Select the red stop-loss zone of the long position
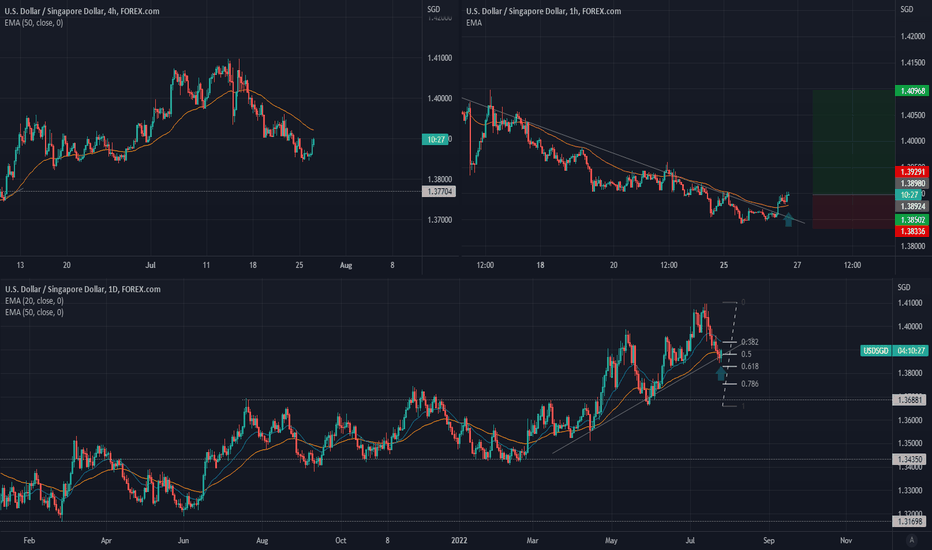The image size is (932, 550). click(854, 212)
